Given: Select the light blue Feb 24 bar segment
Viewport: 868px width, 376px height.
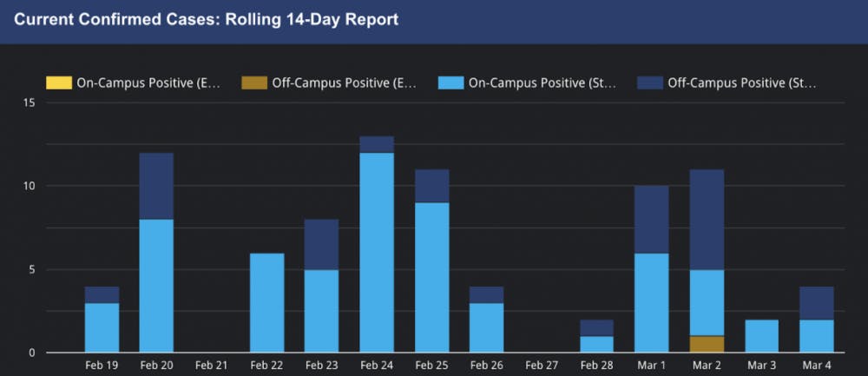Looking at the screenshot, I should (x=377, y=252).
